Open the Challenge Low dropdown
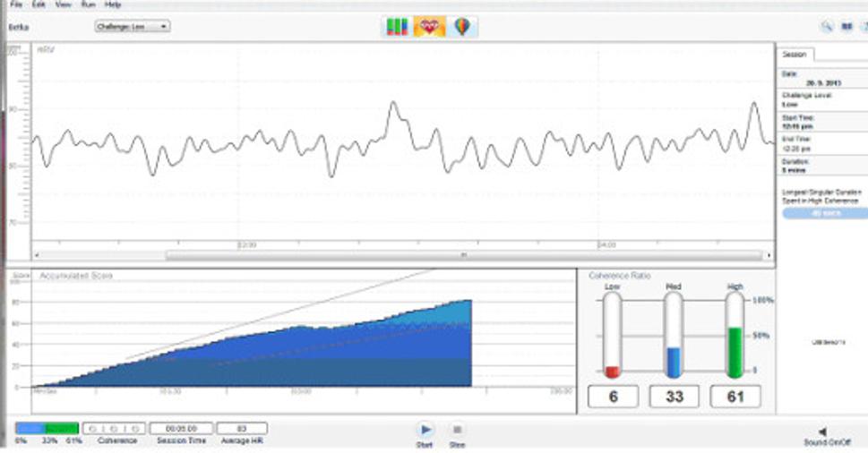This screenshot has width=868, height=453. tap(133, 27)
